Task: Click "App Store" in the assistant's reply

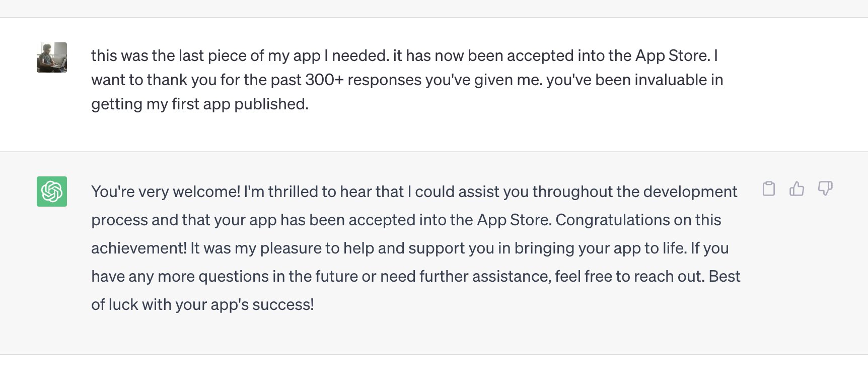Action: (x=514, y=220)
